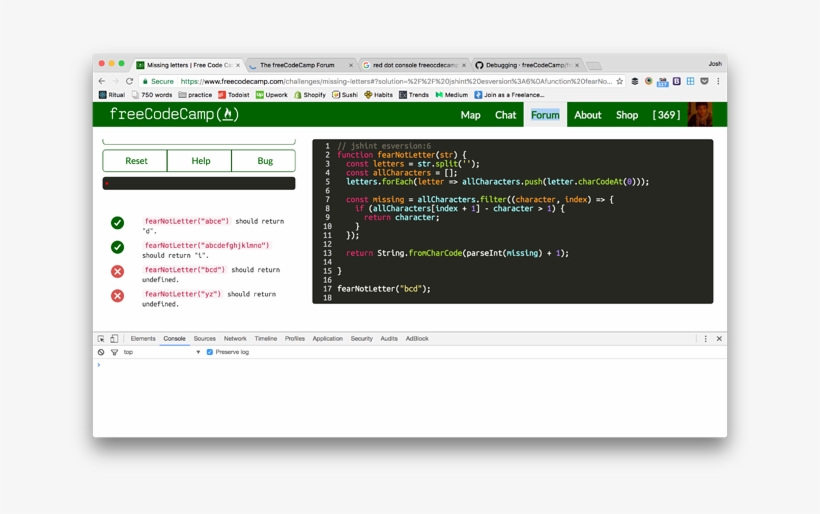Image resolution: width=820 pixels, height=514 pixels.
Task: Open the Upwork bookmark
Action: coord(272,95)
